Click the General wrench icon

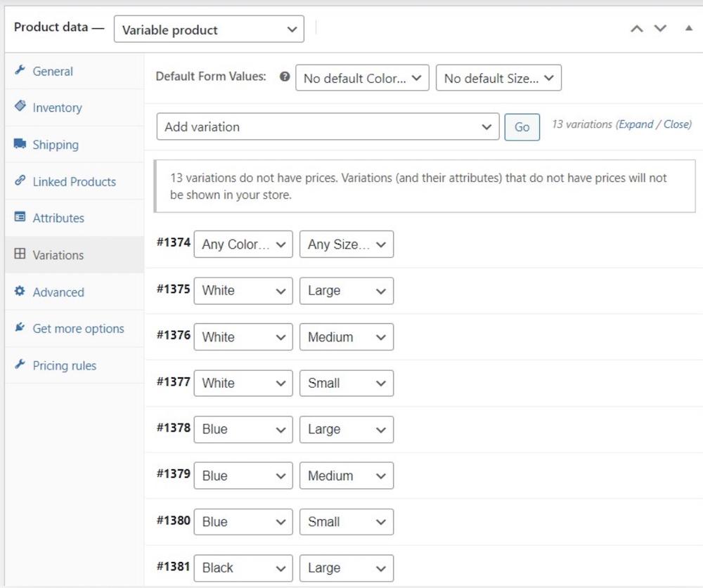click(x=20, y=70)
